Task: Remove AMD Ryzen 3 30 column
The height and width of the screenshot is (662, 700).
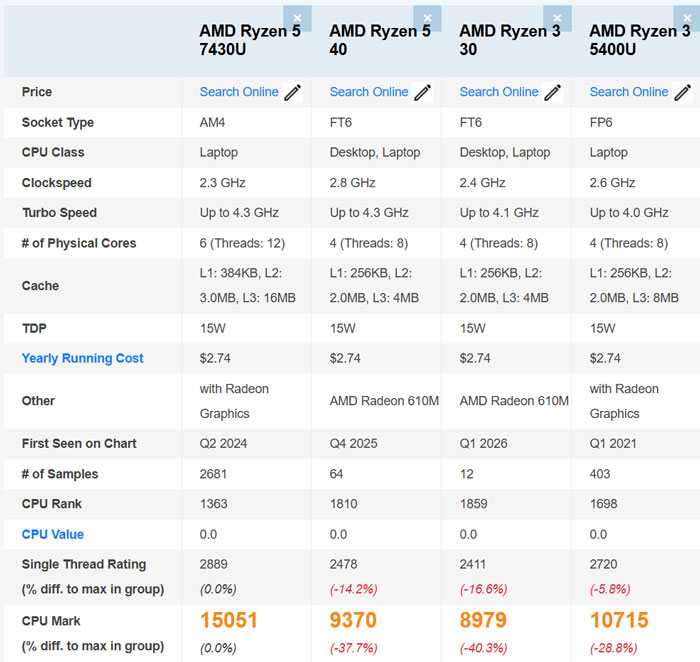Action: 558,18
